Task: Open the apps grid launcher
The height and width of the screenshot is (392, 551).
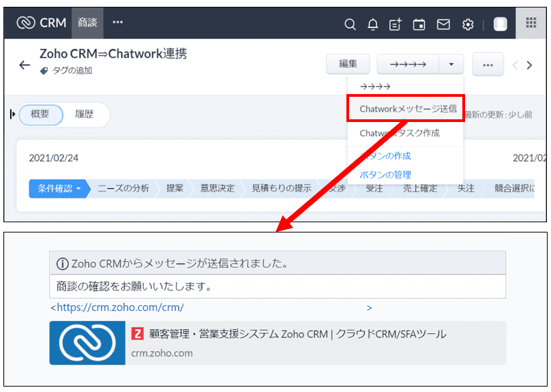Action: (531, 23)
